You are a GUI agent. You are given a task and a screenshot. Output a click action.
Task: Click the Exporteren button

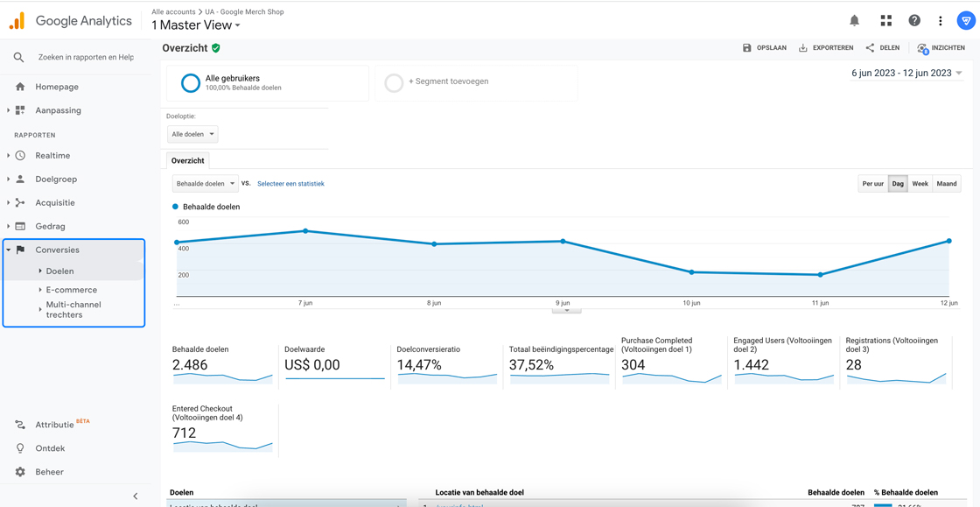tap(826, 47)
